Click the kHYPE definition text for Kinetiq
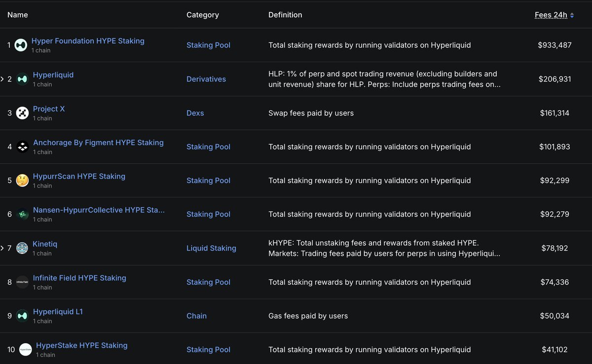 pos(385,248)
